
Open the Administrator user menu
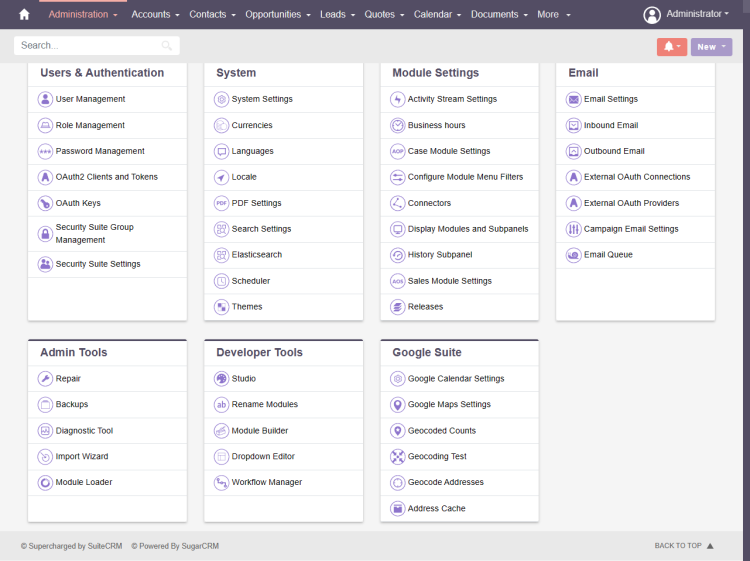click(686, 14)
